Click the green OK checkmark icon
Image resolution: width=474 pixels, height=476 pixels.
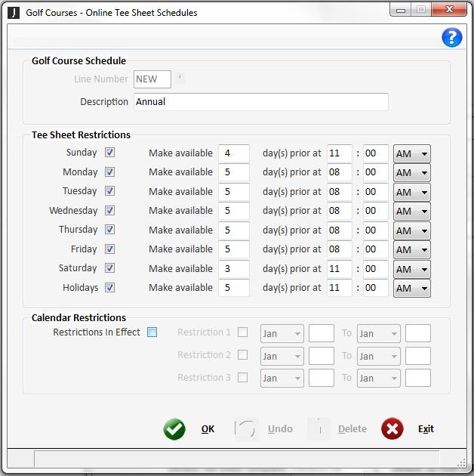click(x=174, y=429)
